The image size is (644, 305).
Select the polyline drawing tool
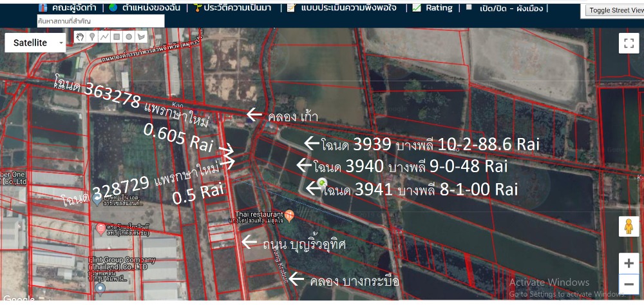105,37
